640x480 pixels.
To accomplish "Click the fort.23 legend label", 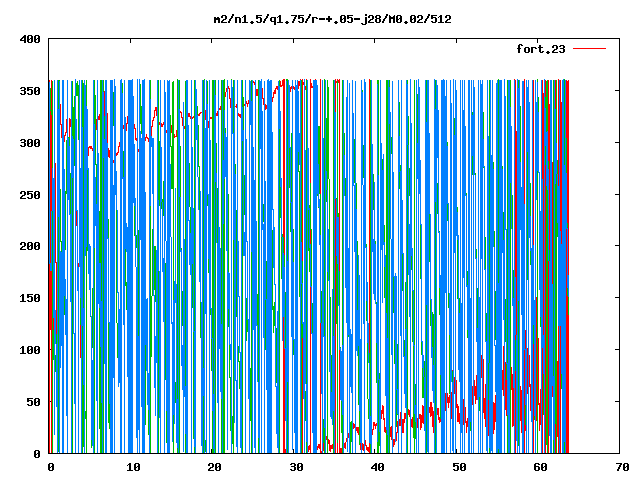I will (541, 49).
